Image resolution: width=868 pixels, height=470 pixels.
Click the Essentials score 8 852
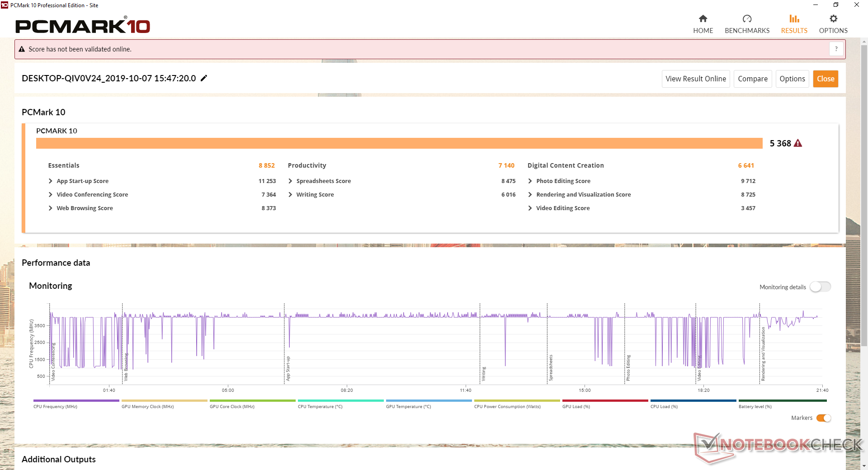(267, 165)
